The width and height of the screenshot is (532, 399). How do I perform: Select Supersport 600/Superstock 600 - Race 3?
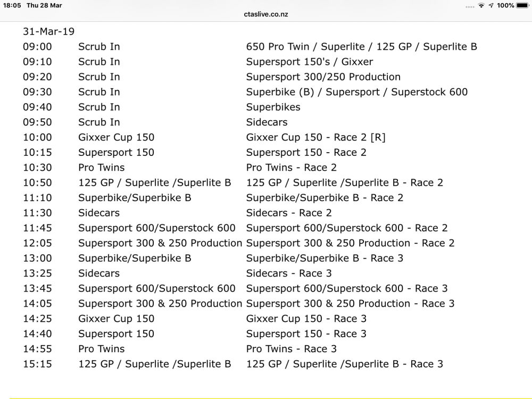(347, 288)
